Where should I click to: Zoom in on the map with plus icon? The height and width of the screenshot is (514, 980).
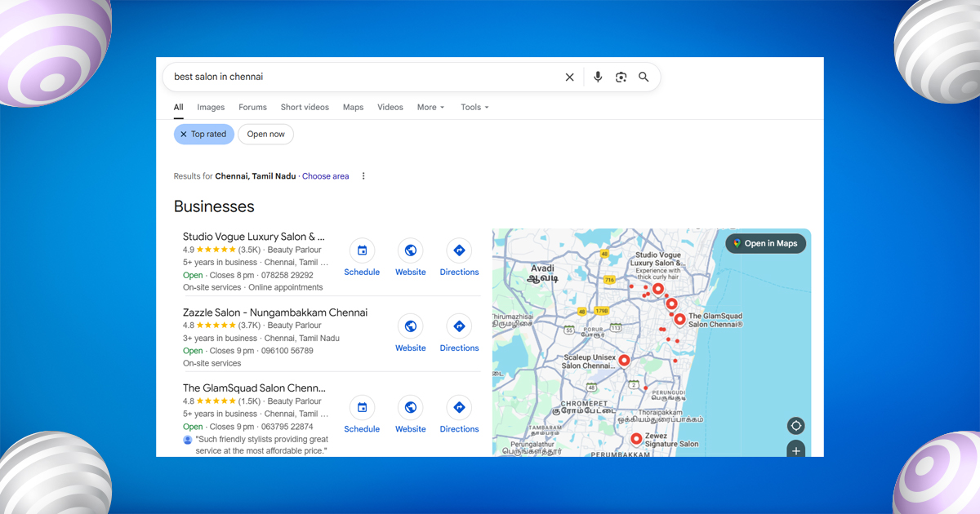795,450
